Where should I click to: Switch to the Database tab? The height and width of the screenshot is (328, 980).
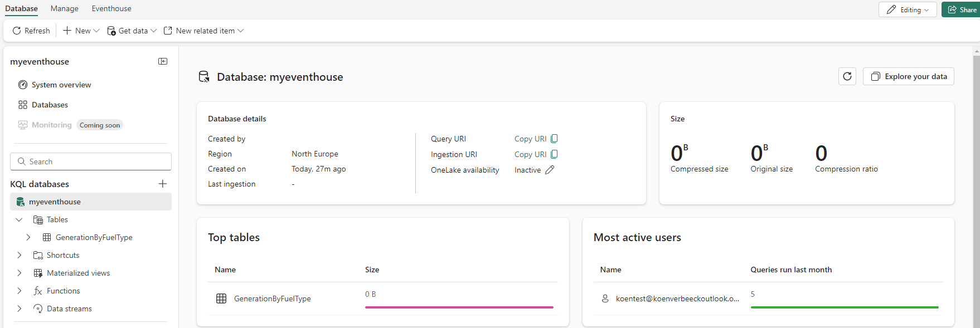(x=22, y=8)
